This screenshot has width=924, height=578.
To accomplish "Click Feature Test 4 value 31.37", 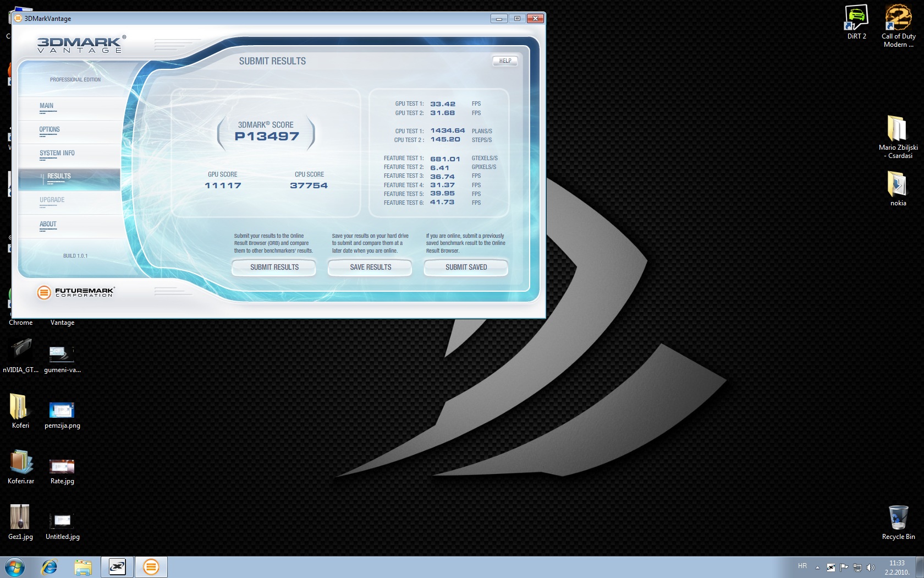I will click(443, 185).
